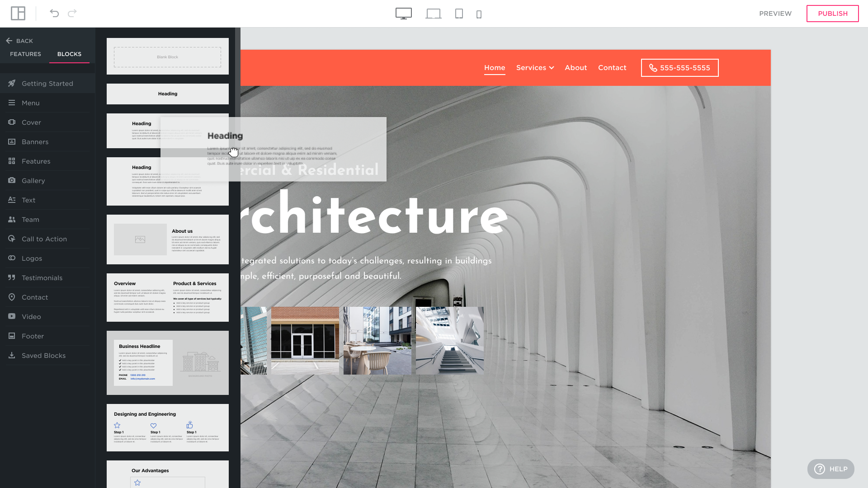Switch to mobile phone preview icon
868x488 pixels.
[x=479, y=14]
